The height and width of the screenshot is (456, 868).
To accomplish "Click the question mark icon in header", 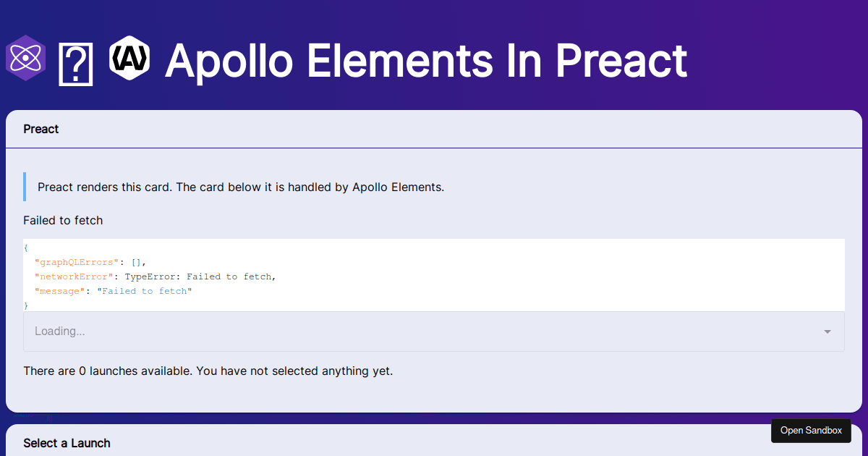I will pyautogui.click(x=75, y=64).
